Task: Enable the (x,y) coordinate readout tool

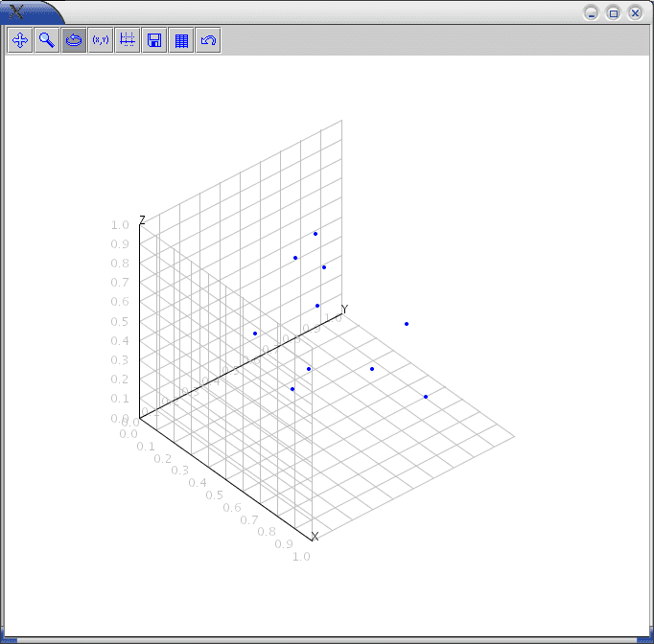Action: click(x=100, y=40)
